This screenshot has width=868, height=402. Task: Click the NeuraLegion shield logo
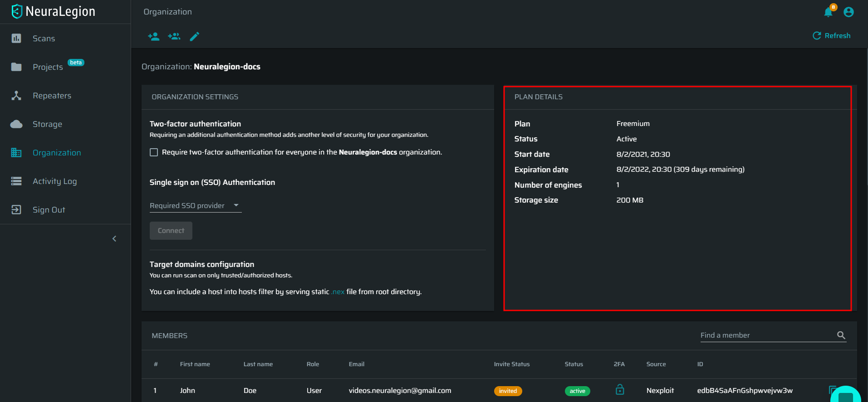(17, 11)
